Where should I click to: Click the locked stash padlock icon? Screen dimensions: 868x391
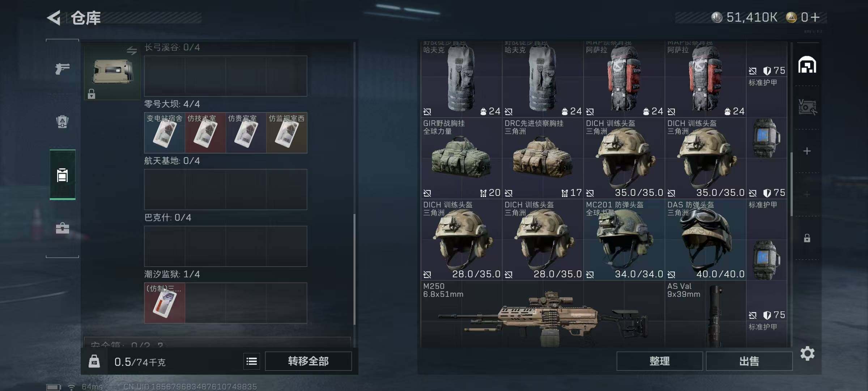[807, 238]
